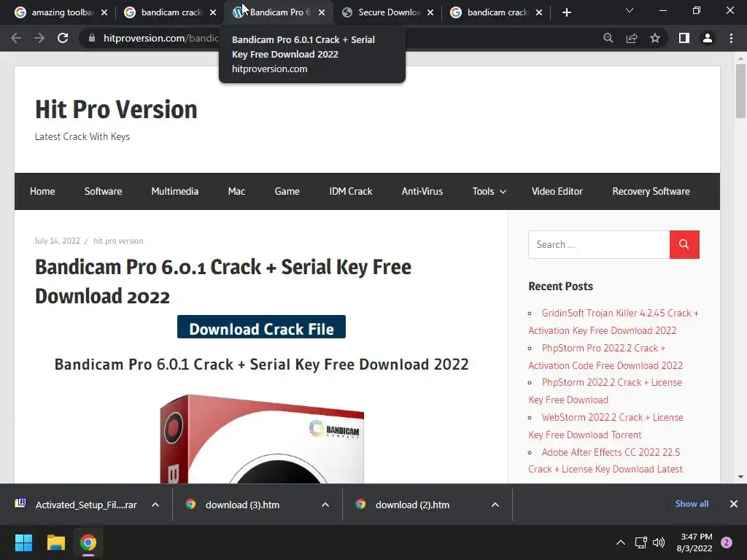747x560 pixels.
Task: Open Home in site navigation
Action: coord(42,192)
